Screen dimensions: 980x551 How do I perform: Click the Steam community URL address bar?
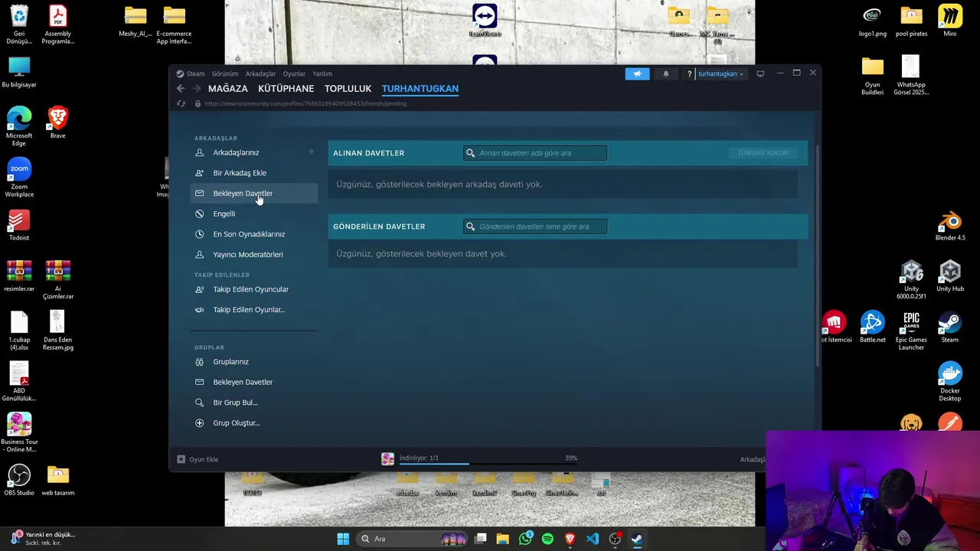[x=305, y=103]
